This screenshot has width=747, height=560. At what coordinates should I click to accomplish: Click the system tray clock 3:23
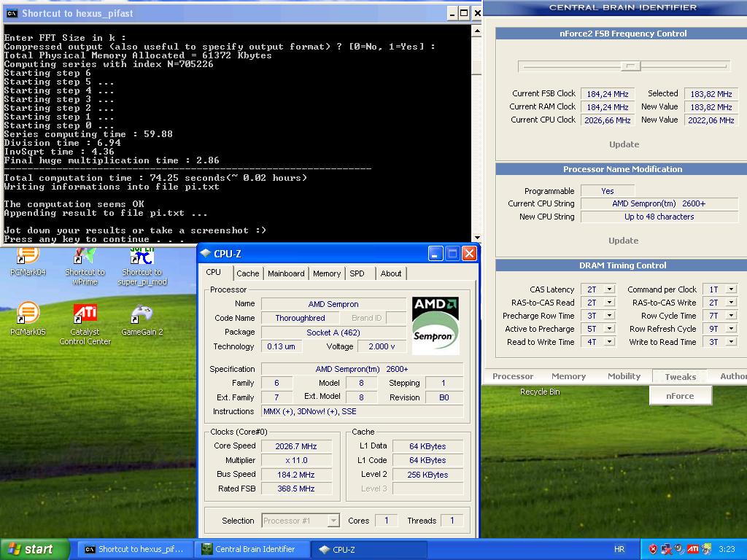(727, 549)
